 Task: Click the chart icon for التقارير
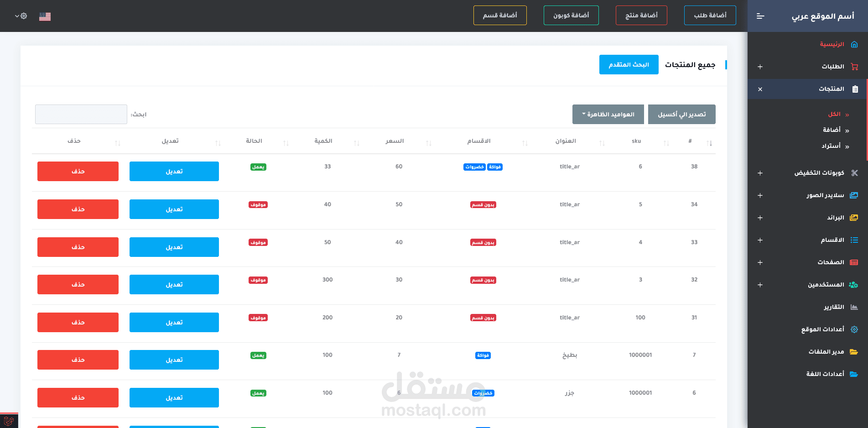[854, 307]
